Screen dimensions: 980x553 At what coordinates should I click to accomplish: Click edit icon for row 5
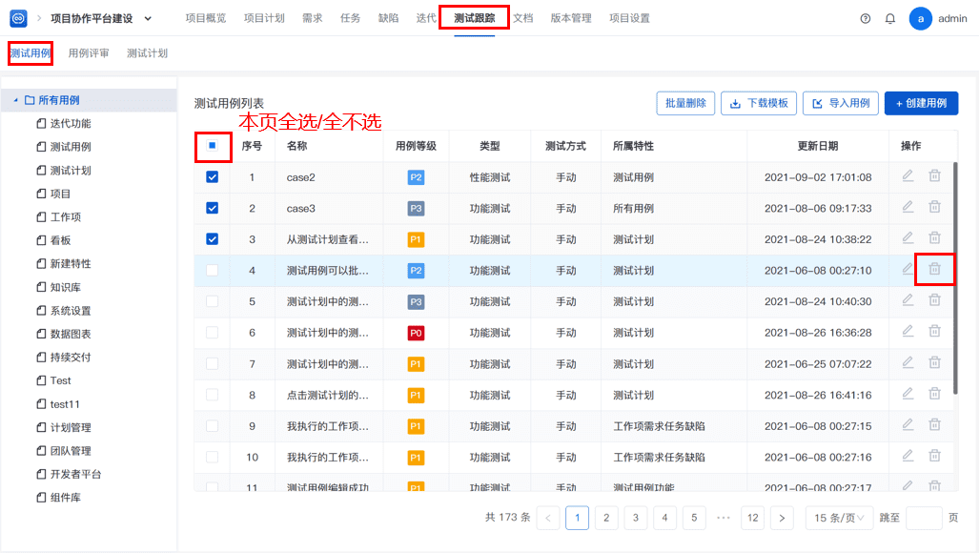coord(908,300)
